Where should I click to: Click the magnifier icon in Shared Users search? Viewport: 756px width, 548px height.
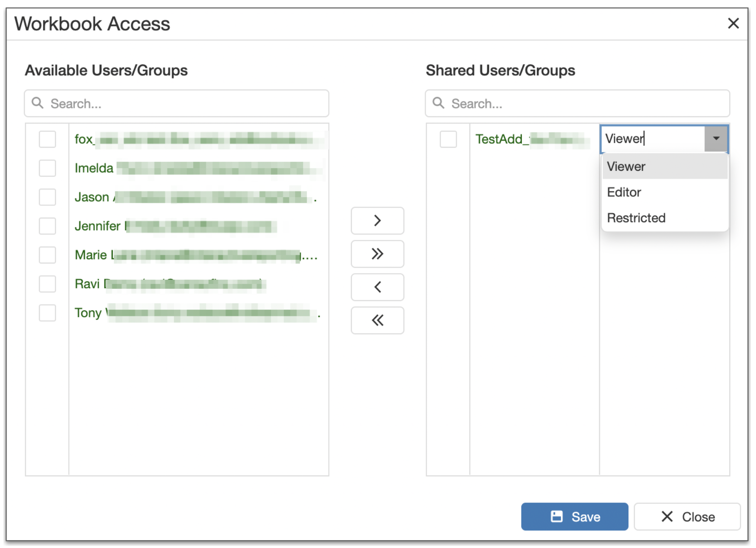(438, 103)
